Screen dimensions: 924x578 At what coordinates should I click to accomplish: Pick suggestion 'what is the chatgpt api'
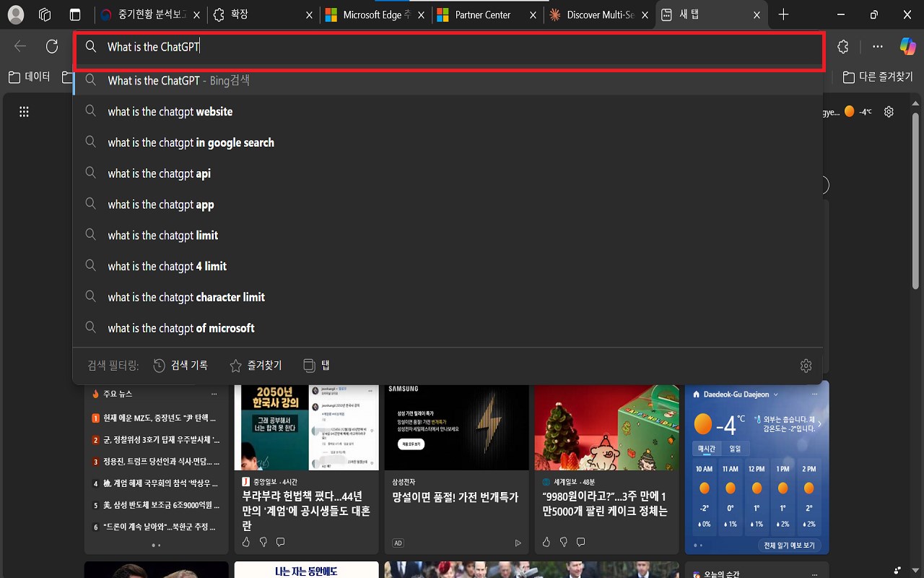448,173
